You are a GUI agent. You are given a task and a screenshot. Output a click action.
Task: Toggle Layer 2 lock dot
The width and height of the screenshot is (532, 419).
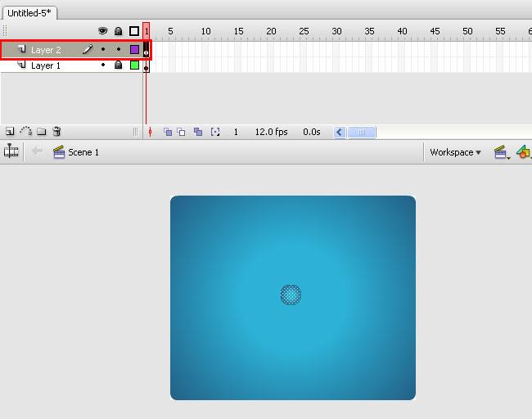[x=119, y=50]
